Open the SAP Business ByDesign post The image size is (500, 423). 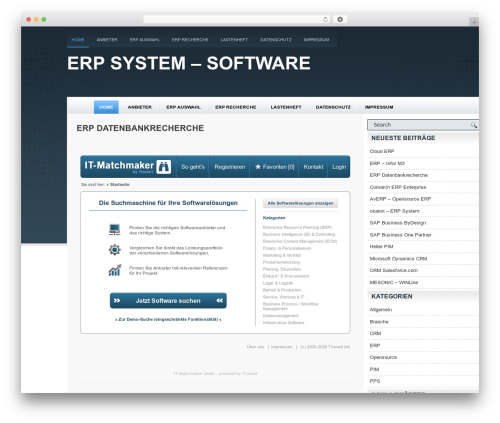398,223
